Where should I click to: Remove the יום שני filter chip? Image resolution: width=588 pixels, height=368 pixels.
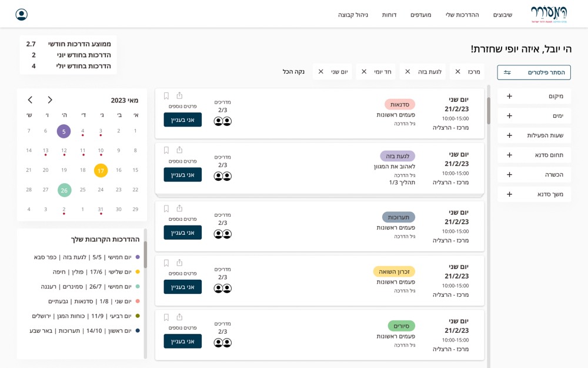320,72
